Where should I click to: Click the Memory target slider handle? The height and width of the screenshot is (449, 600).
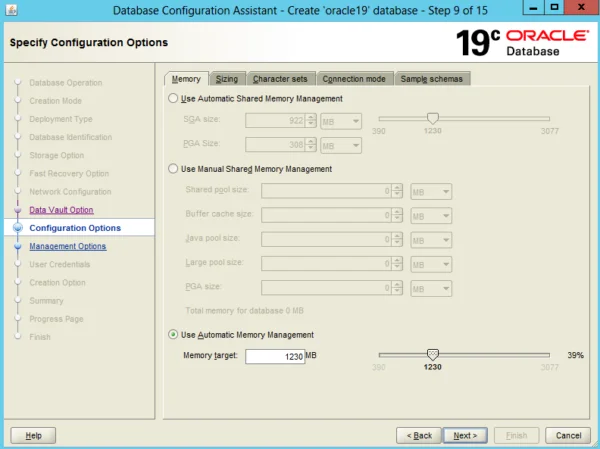coord(432,354)
